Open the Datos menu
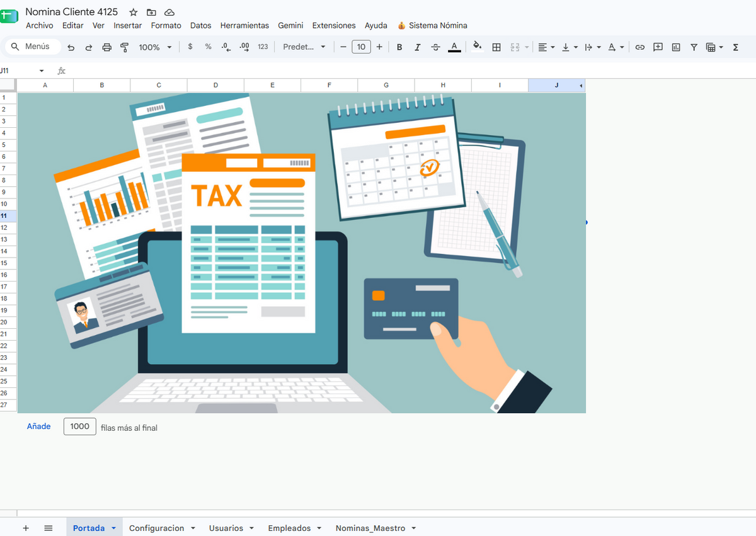 click(x=201, y=26)
